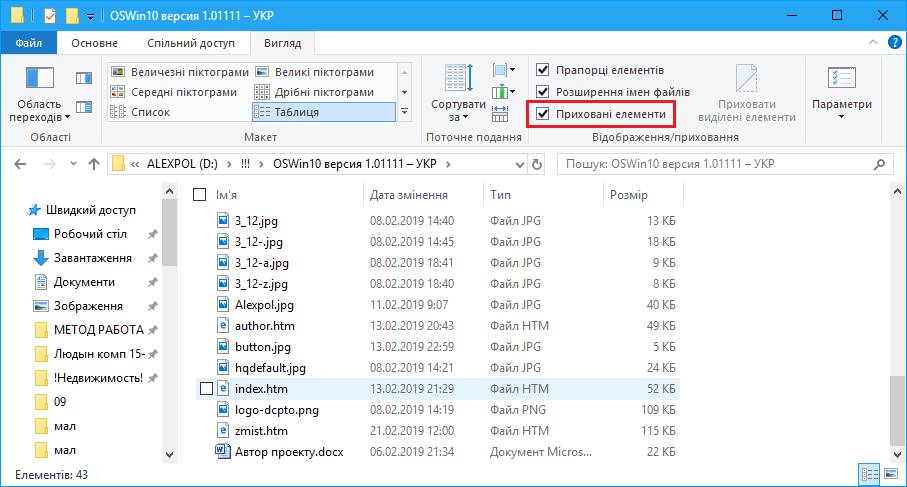
Task: Open the Add columns icon dropdown
Action: click(503, 92)
